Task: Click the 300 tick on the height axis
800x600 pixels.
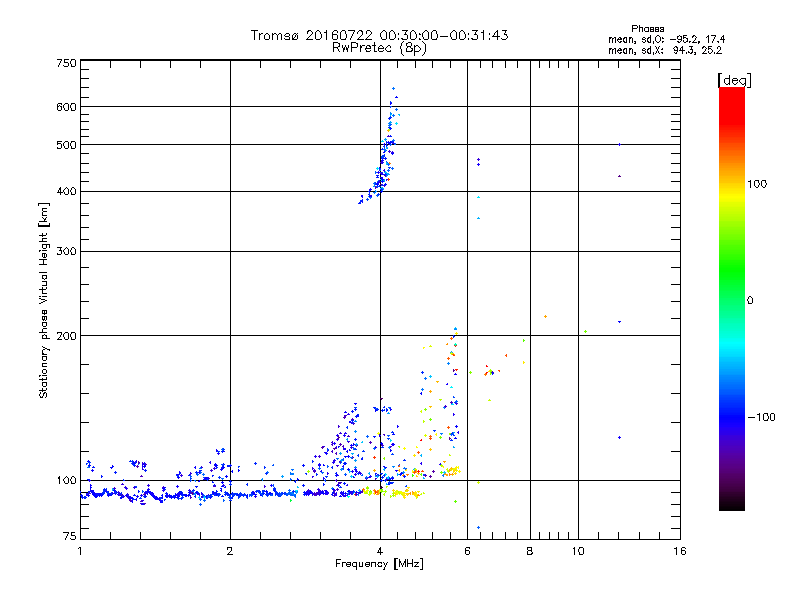Action: click(x=66, y=251)
